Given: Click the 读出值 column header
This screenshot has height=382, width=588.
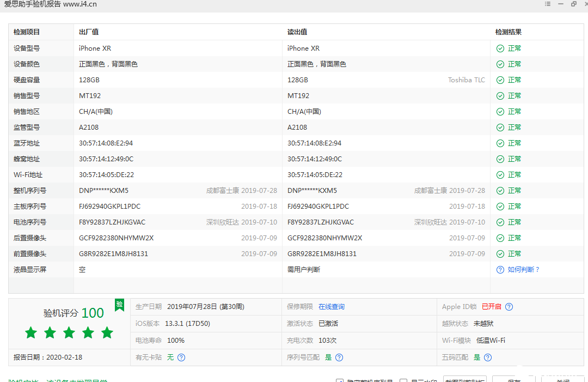Looking at the screenshot, I should [x=297, y=32].
